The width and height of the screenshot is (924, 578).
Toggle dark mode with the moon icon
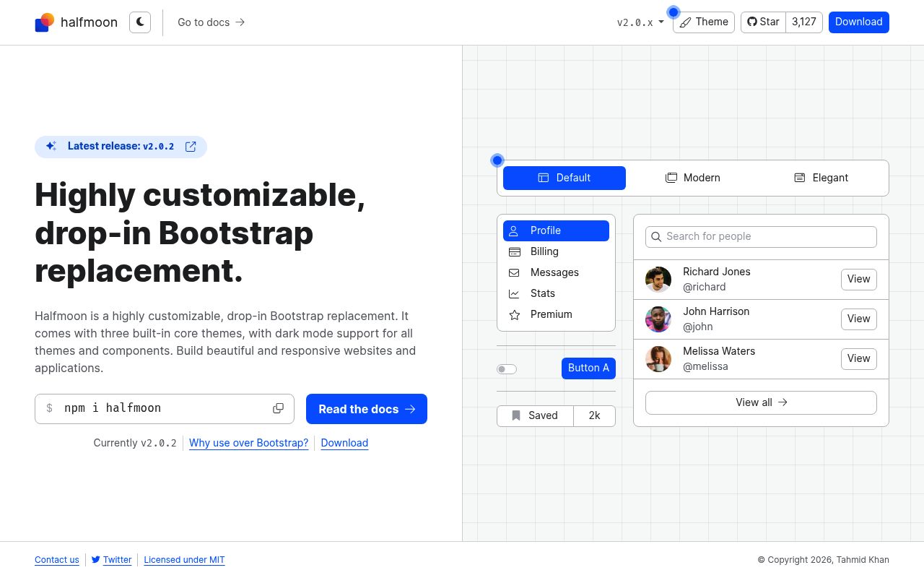[140, 22]
